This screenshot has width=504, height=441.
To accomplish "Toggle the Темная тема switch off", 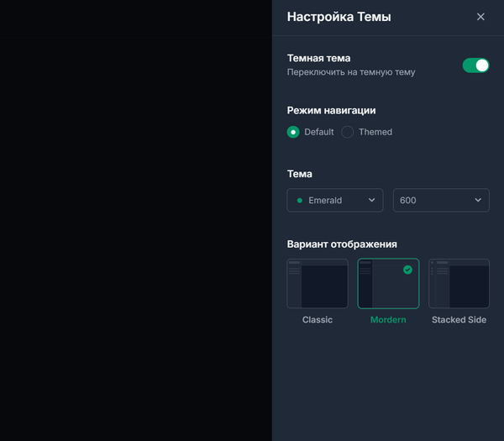I will (475, 66).
